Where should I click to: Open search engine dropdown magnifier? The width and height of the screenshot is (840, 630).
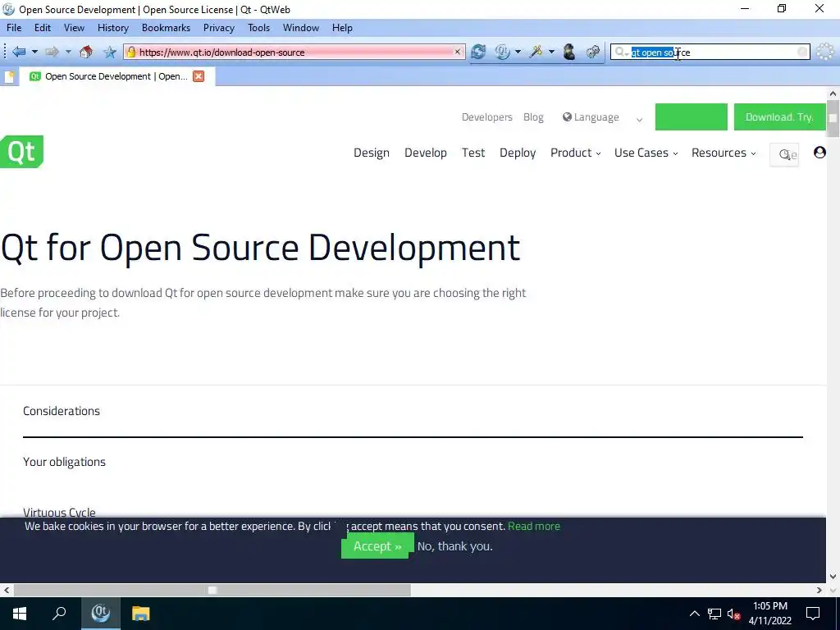[x=621, y=52]
